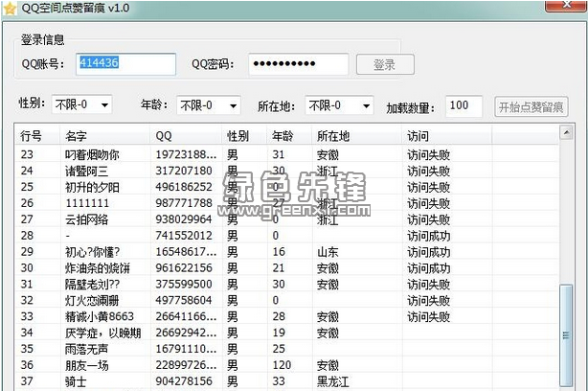588x391 pixels.
Task: Sort by the QQ column header
Action: tap(186, 135)
